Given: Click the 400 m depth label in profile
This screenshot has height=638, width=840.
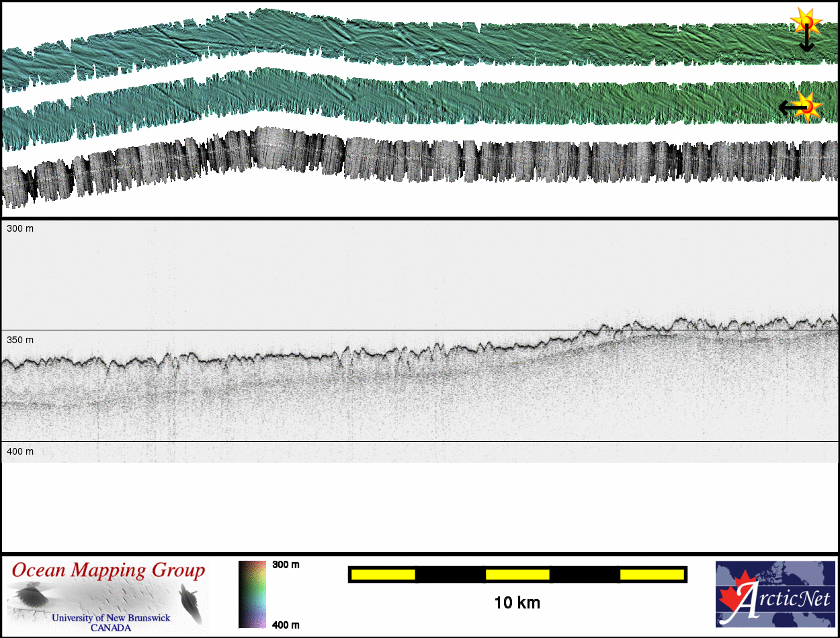Looking at the screenshot, I should pos(20,451).
